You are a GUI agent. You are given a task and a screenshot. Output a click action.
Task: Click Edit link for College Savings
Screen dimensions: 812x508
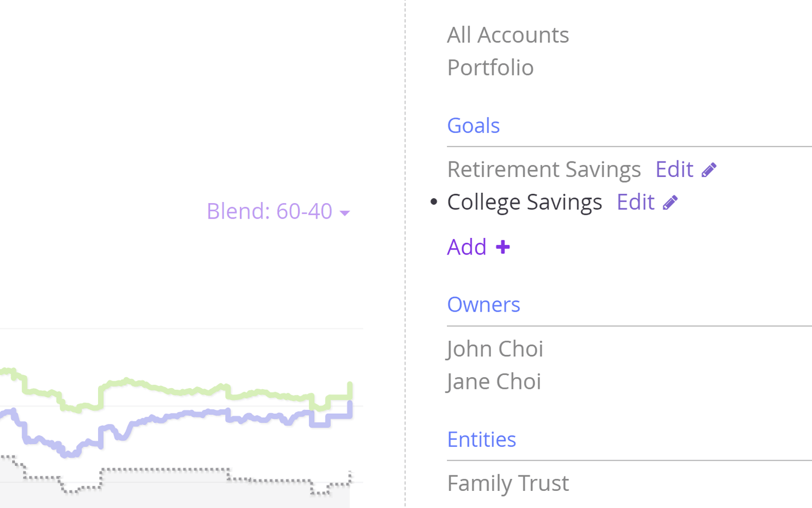click(x=635, y=202)
